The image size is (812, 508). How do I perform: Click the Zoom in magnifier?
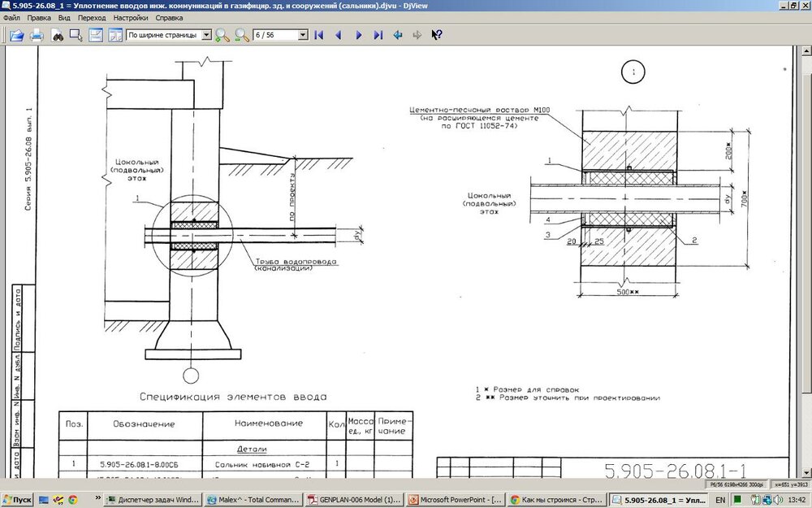[222, 35]
